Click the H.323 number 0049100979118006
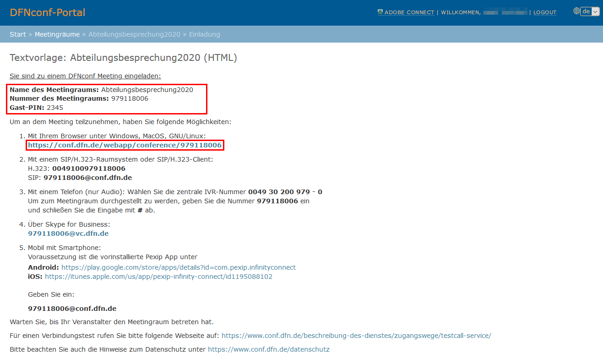Image resolution: width=603 pixels, height=364 pixels. (x=88, y=168)
